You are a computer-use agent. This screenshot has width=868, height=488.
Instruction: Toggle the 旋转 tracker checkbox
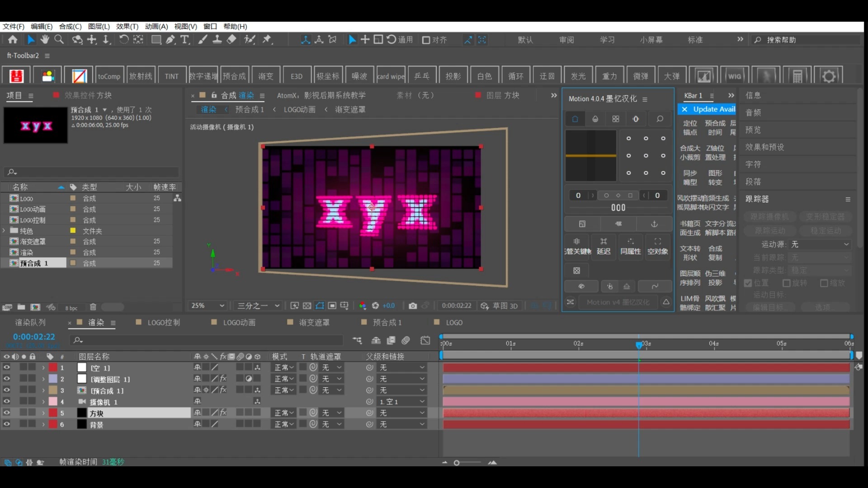click(787, 283)
